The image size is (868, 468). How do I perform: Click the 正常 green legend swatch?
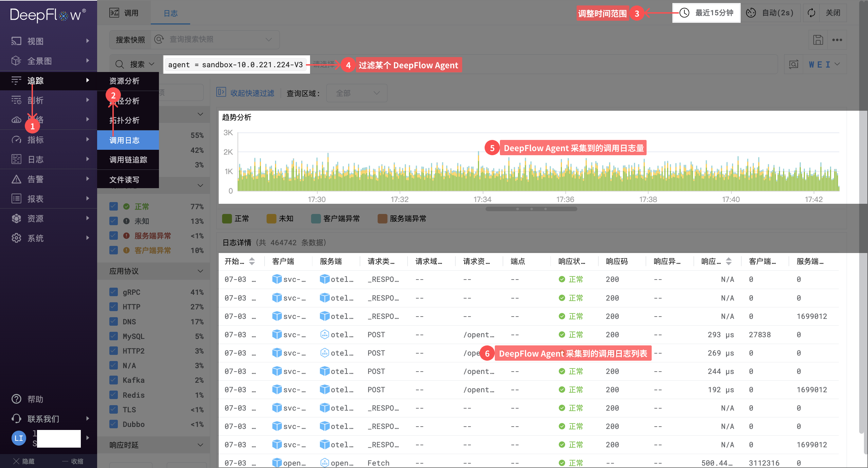(x=227, y=218)
